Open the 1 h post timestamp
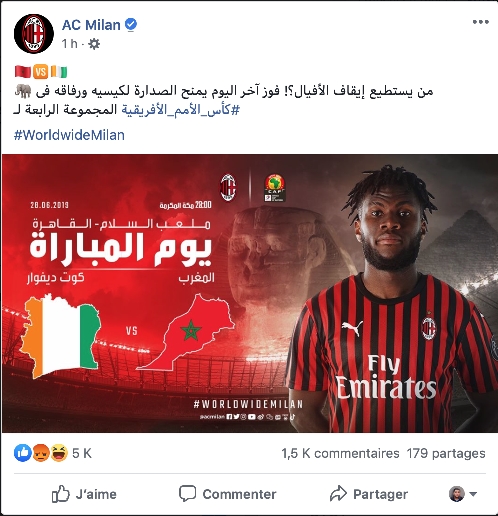Viewport: 498px width, 516px height. pos(70,44)
